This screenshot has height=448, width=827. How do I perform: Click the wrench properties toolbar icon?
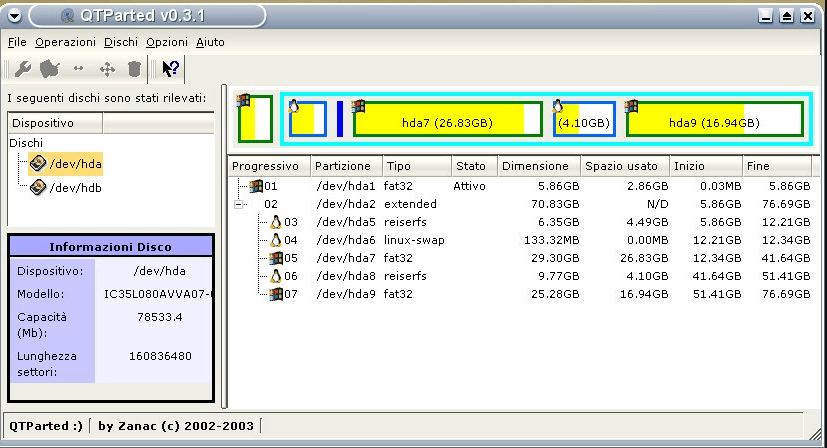[23, 69]
